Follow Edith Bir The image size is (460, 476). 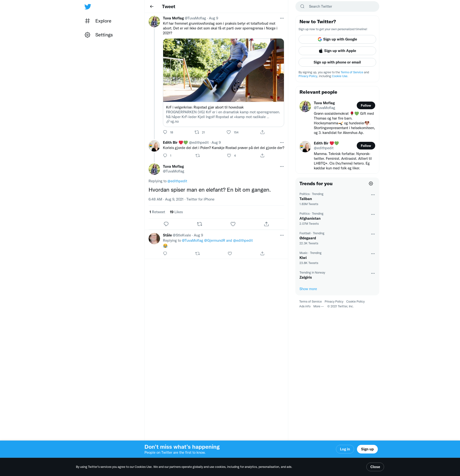[x=366, y=146]
